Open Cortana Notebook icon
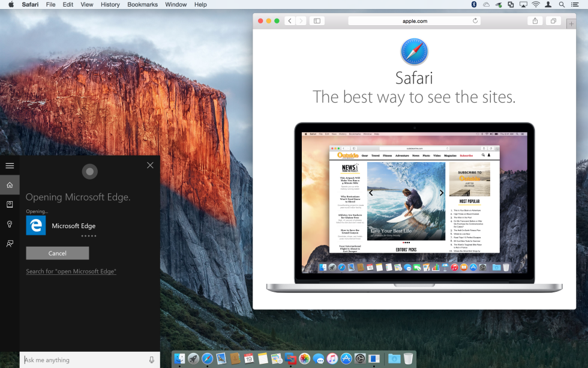The width and height of the screenshot is (588, 368). (10, 204)
